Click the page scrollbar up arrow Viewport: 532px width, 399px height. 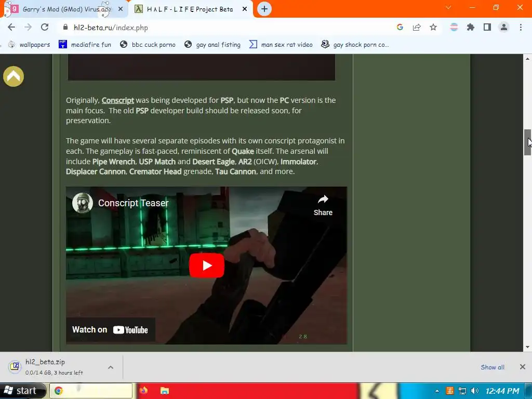[528, 59]
